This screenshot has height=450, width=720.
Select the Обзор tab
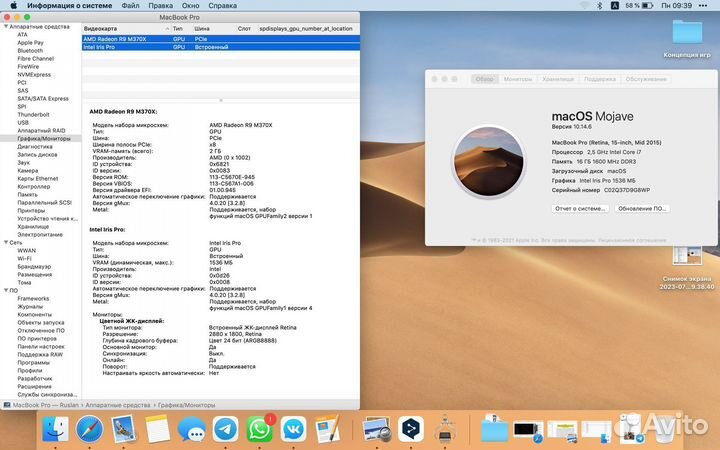(484, 79)
